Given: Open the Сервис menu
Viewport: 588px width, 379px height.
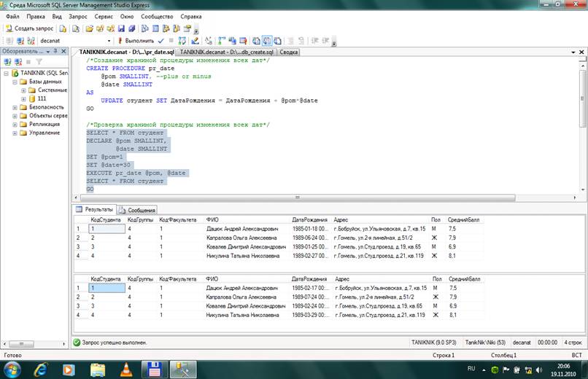Looking at the screenshot, I should pos(104,15).
